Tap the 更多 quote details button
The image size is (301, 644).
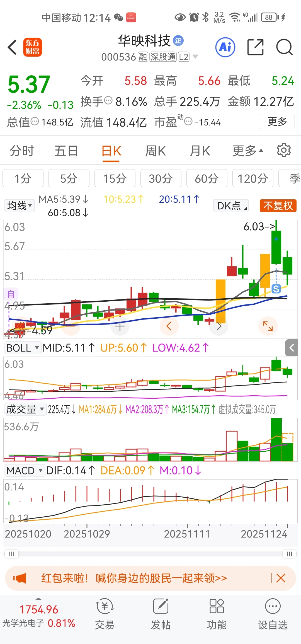[277, 122]
